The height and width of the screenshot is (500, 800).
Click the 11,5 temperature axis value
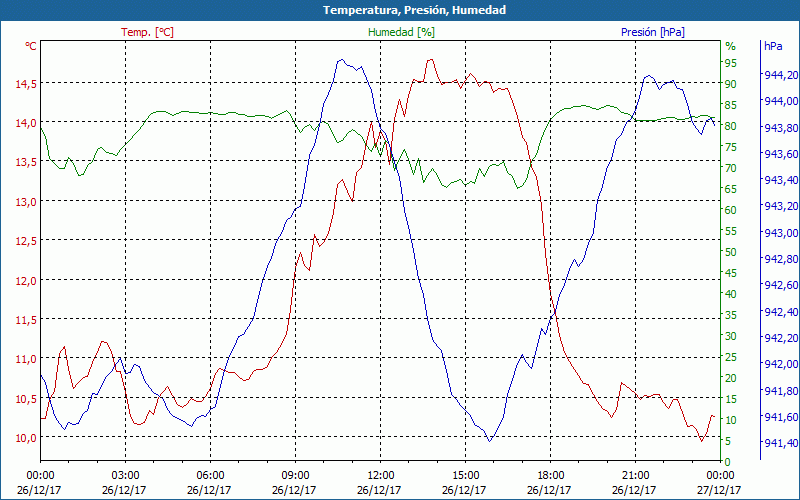26,320
